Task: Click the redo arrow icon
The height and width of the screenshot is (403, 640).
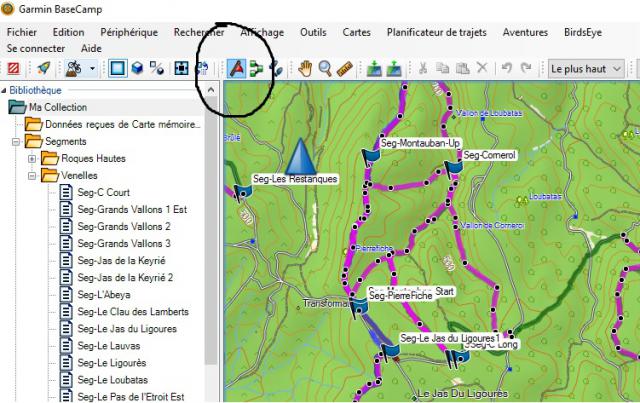Action: coord(527,67)
